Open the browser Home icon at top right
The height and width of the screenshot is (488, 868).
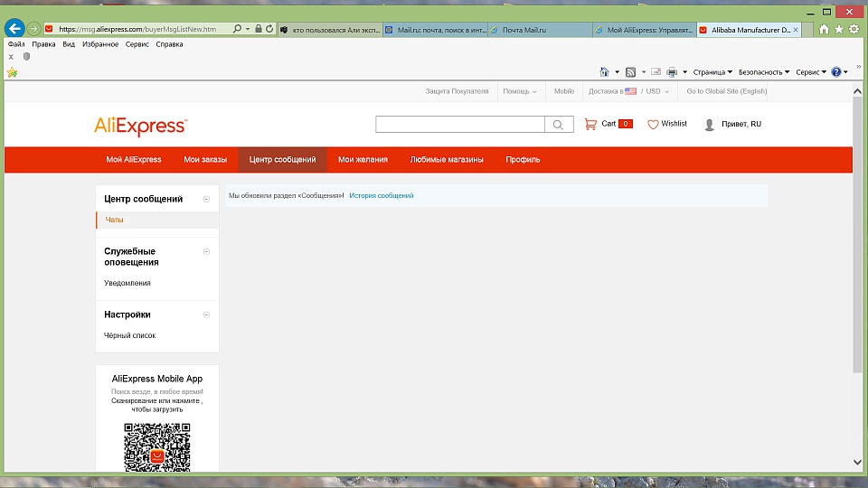point(824,29)
